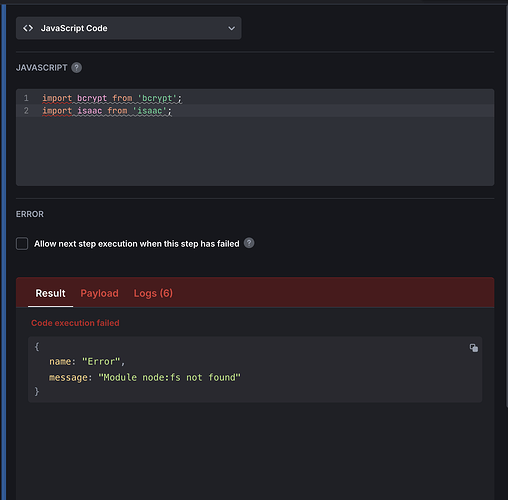Click line 2 import isaac code
508x500 pixels.
click(107, 111)
